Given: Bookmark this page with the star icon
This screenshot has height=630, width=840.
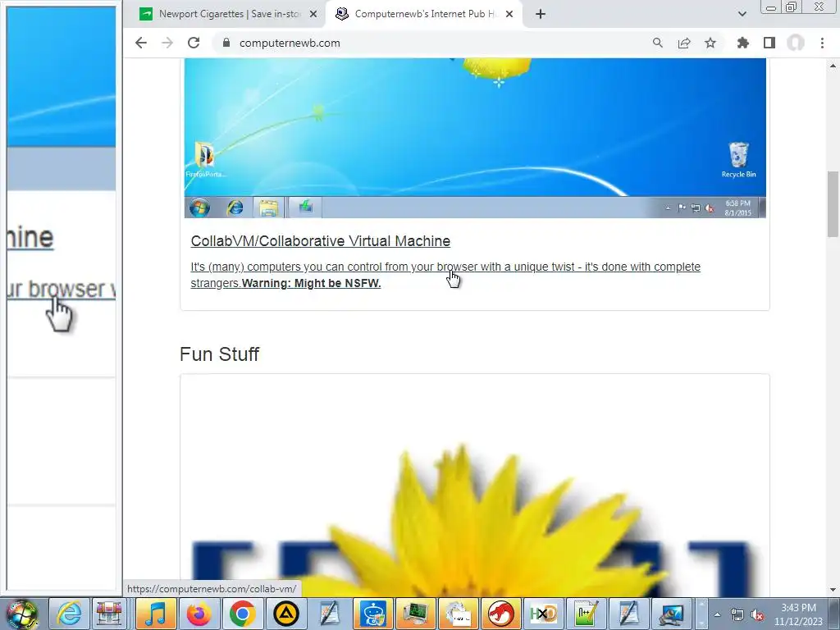Looking at the screenshot, I should (x=710, y=43).
